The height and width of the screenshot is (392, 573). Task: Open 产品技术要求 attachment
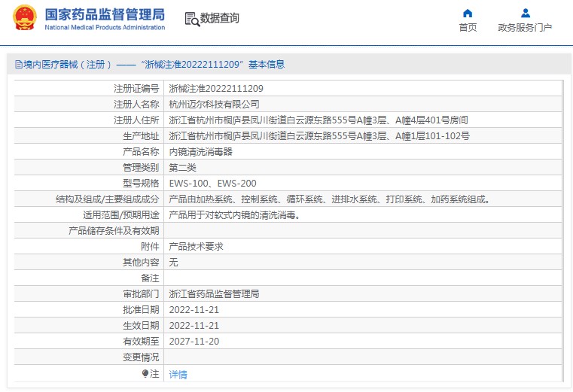point(196,247)
